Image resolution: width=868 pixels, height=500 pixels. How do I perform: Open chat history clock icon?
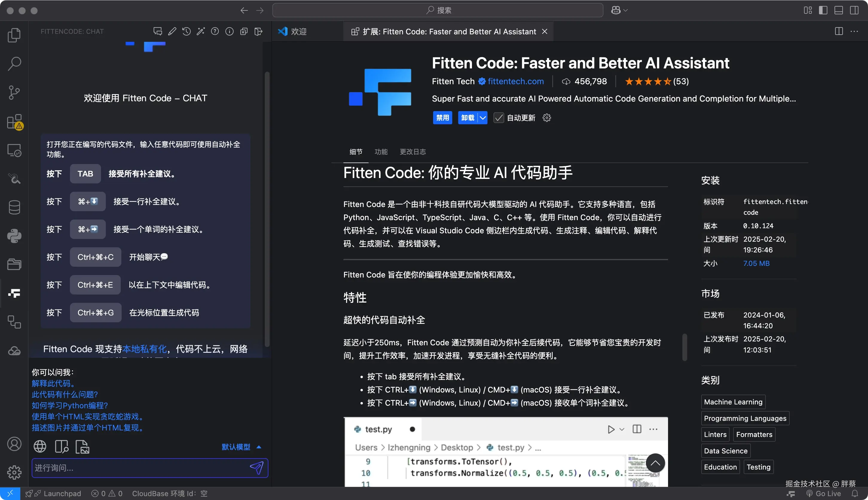pyautogui.click(x=186, y=32)
